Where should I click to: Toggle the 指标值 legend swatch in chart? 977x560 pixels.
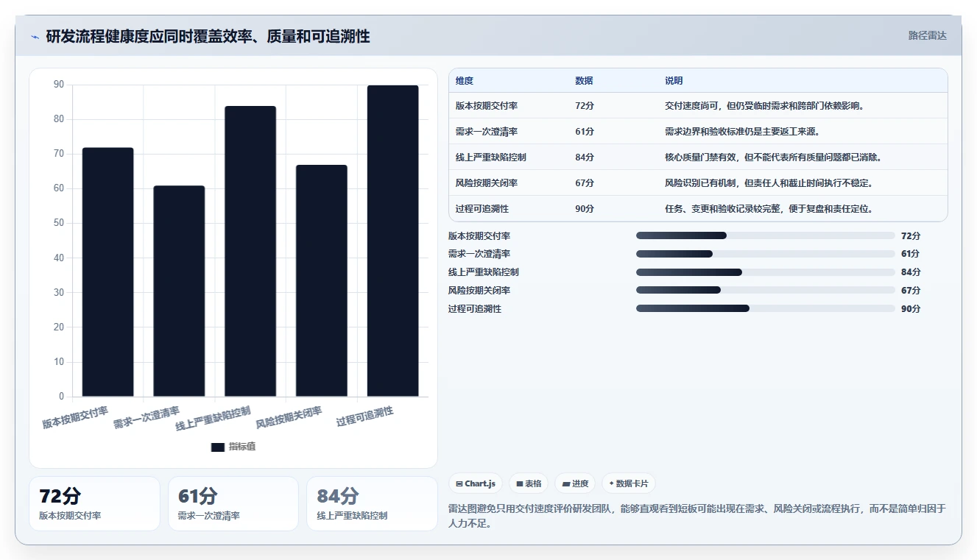(217, 447)
